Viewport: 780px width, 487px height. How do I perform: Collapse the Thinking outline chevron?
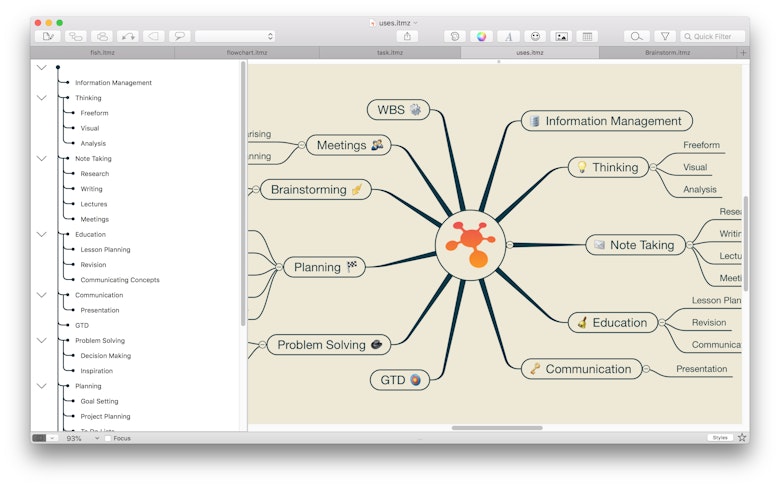pos(42,98)
